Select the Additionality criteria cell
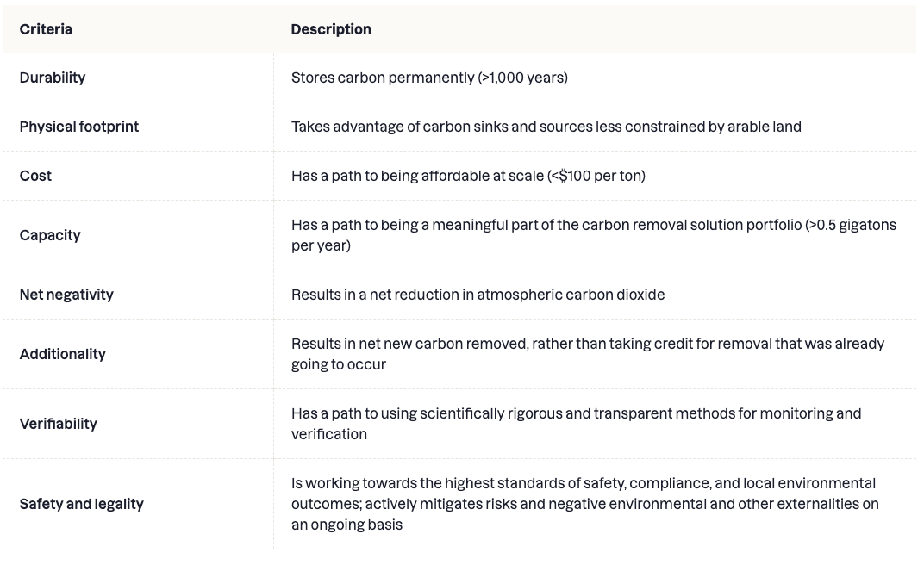The width and height of the screenshot is (924, 565). click(62, 354)
